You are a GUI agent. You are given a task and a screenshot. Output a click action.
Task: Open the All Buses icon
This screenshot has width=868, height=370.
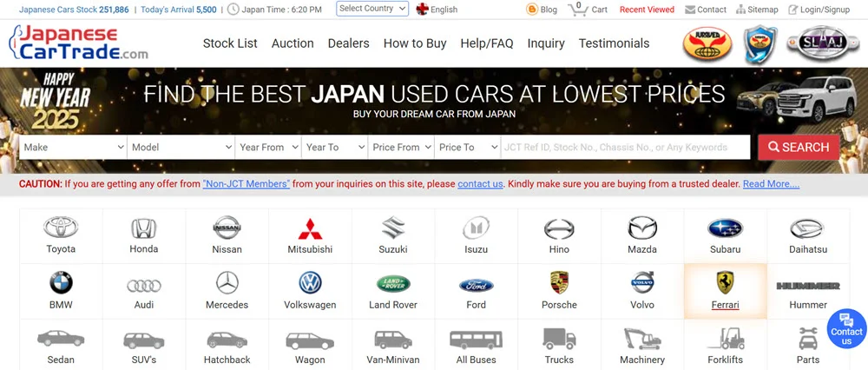point(476,340)
